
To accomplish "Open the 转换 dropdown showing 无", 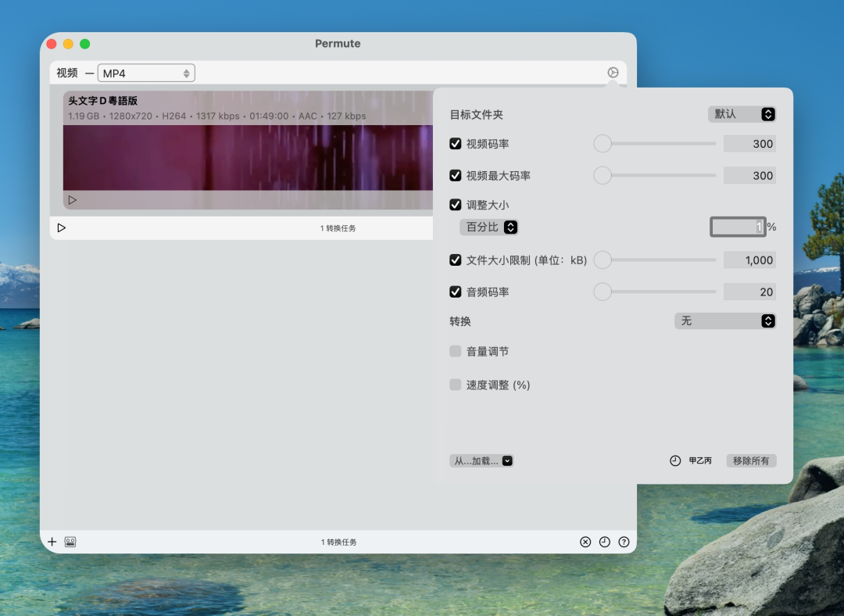I will (724, 321).
